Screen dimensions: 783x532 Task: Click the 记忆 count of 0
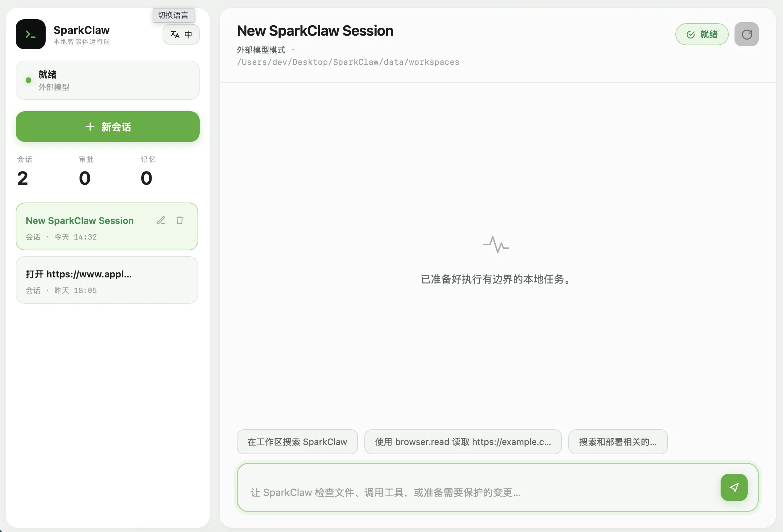coord(147,178)
